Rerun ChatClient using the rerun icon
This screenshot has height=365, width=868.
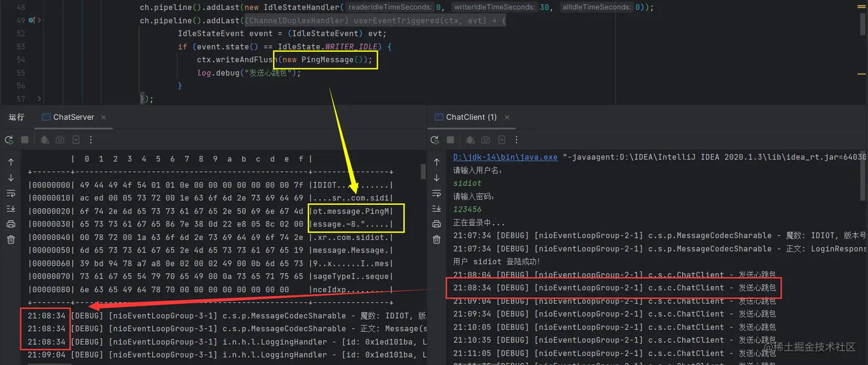coord(435,139)
